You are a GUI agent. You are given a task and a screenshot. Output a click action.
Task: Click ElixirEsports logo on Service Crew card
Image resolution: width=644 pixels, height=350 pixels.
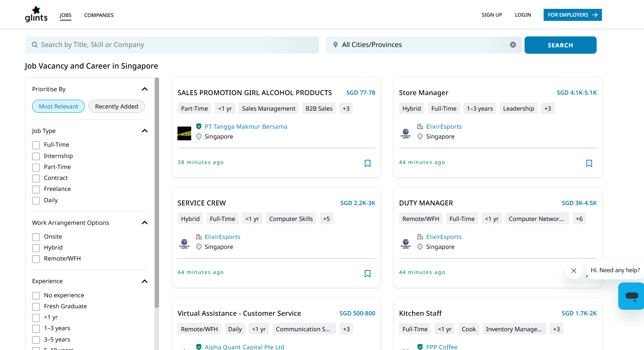[184, 244]
